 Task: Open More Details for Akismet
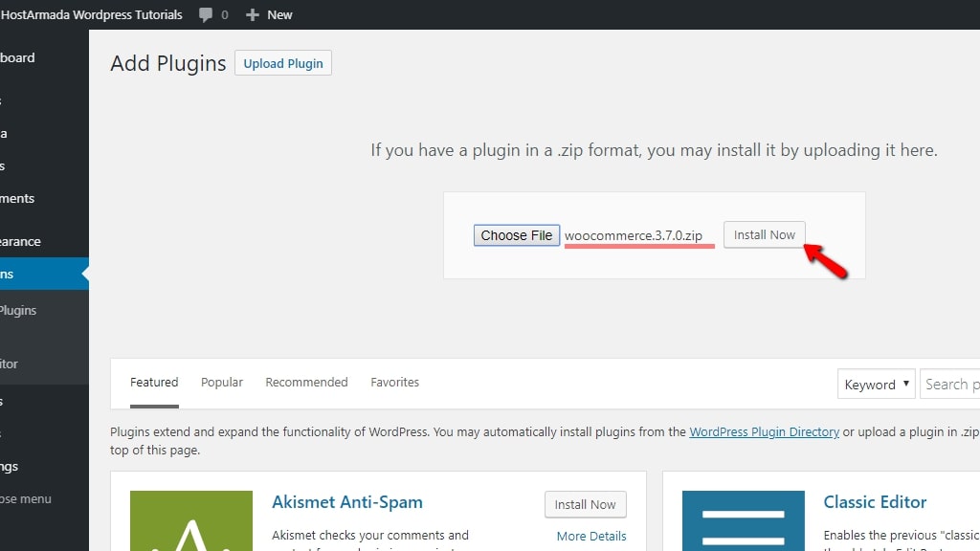click(591, 536)
